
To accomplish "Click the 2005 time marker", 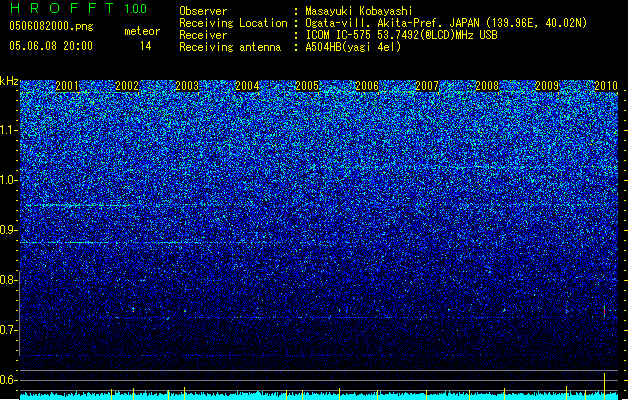I will coord(307,86).
